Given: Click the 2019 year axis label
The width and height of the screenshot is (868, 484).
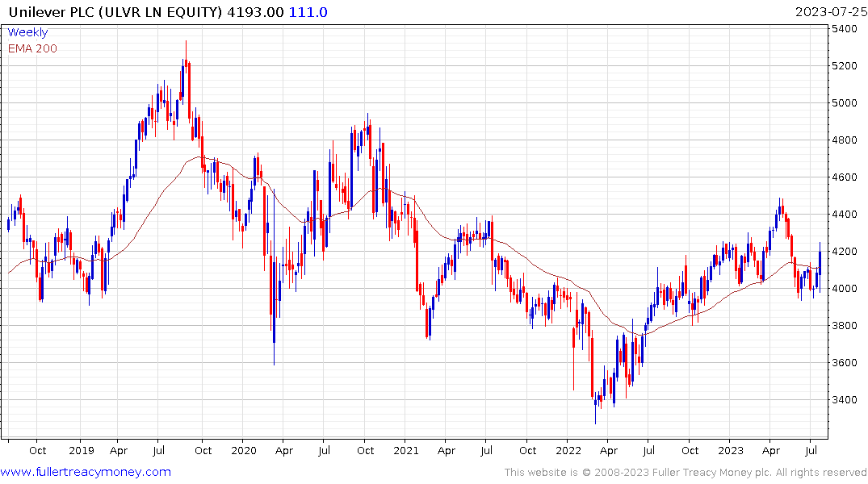Looking at the screenshot, I should [x=82, y=450].
